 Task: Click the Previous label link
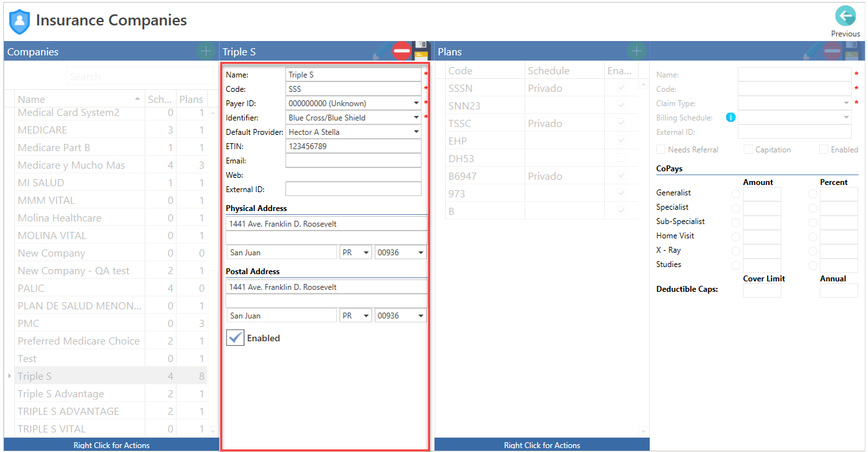pos(845,34)
